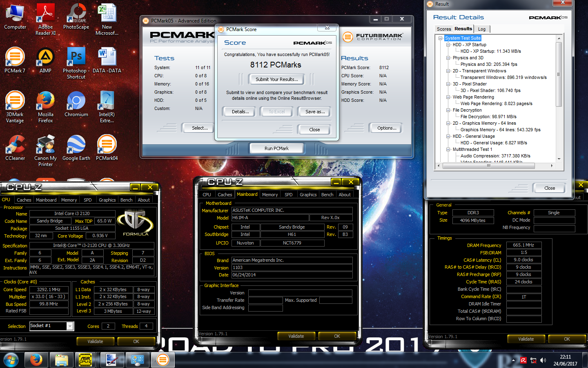Click the results tree scroll-down arrow

559,159
